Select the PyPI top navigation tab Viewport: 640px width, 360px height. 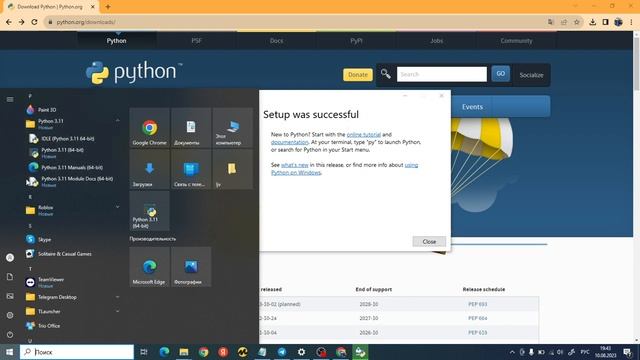click(x=356, y=41)
